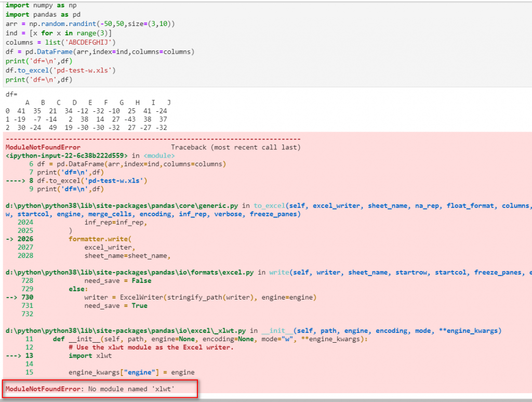Click the print('df=\n',df) statement
This screenshot has width=532, height=402.
pos(42,61)
